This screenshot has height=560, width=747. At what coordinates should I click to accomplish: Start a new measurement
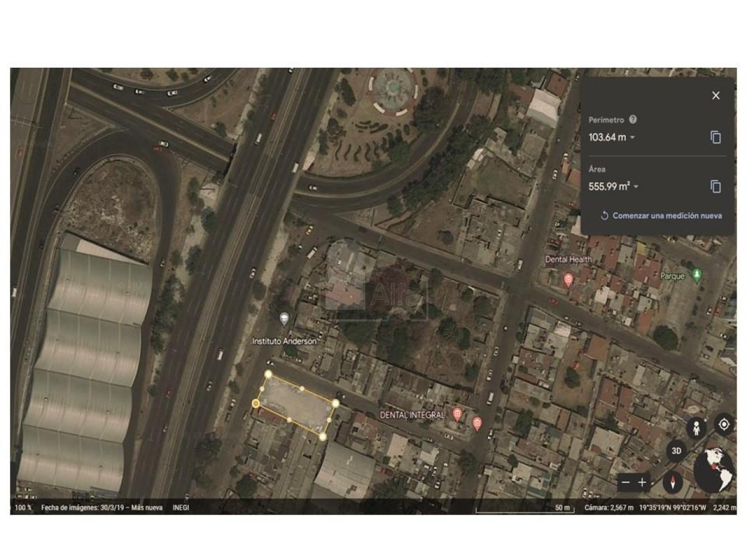(x=661, y=216)
